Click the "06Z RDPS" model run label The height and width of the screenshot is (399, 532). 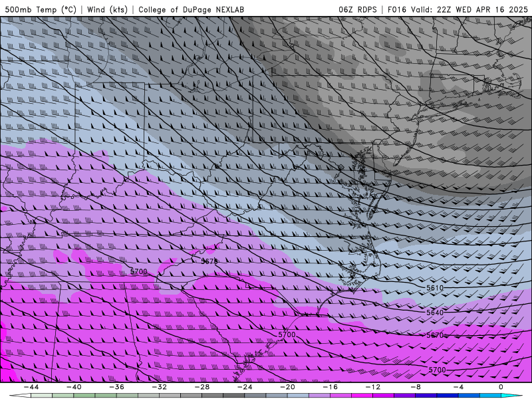(358, 9)
